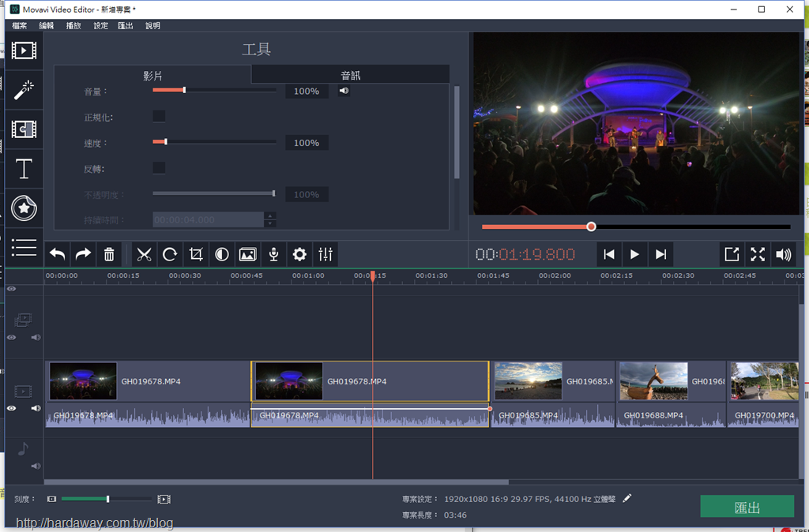Toggle visibility of the main video track
Viewport: 809px width, 532px height.
pyautogui.click(x=11, y=408)
